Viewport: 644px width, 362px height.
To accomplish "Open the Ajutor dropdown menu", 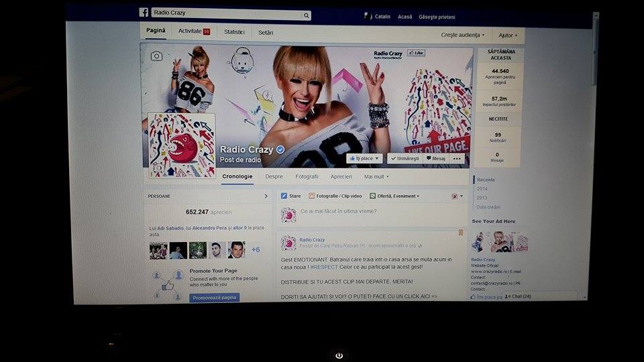I will point(508,35).
